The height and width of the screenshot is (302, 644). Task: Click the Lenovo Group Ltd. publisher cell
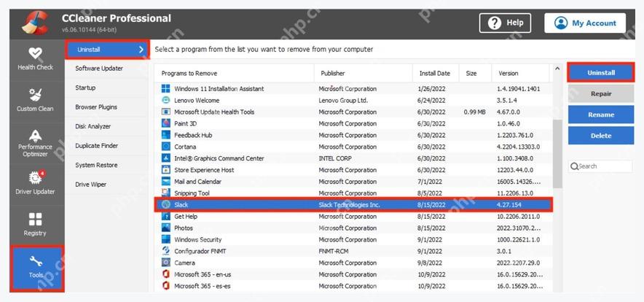[x=343, y=101]
